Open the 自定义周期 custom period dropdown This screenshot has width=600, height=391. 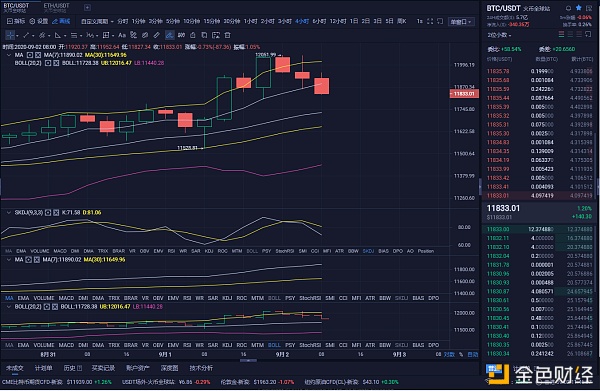pos(97,21)
